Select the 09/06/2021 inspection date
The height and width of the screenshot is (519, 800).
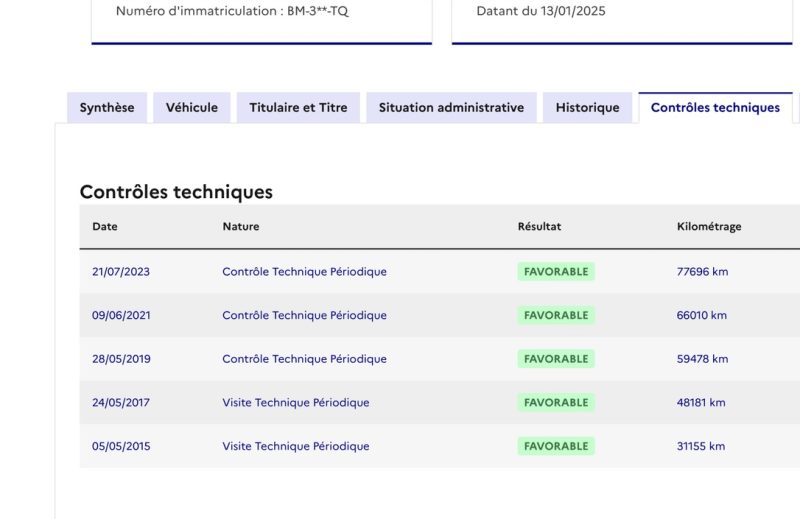click(121, 316)
